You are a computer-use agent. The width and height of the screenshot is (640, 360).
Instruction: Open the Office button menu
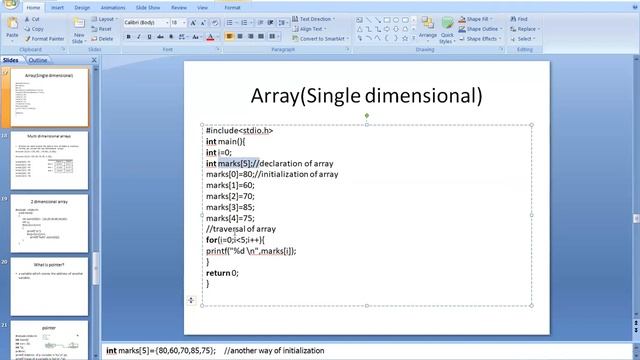[x=11, y=4]
